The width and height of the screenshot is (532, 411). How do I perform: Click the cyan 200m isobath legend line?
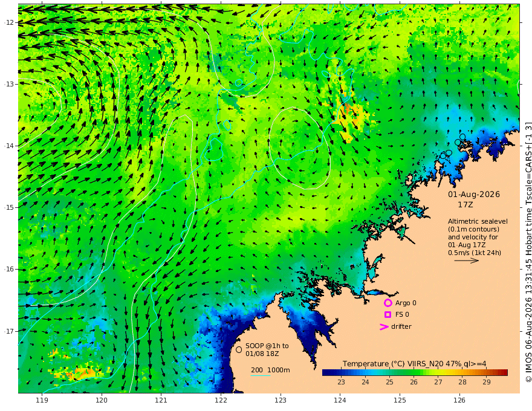point(260,375)
